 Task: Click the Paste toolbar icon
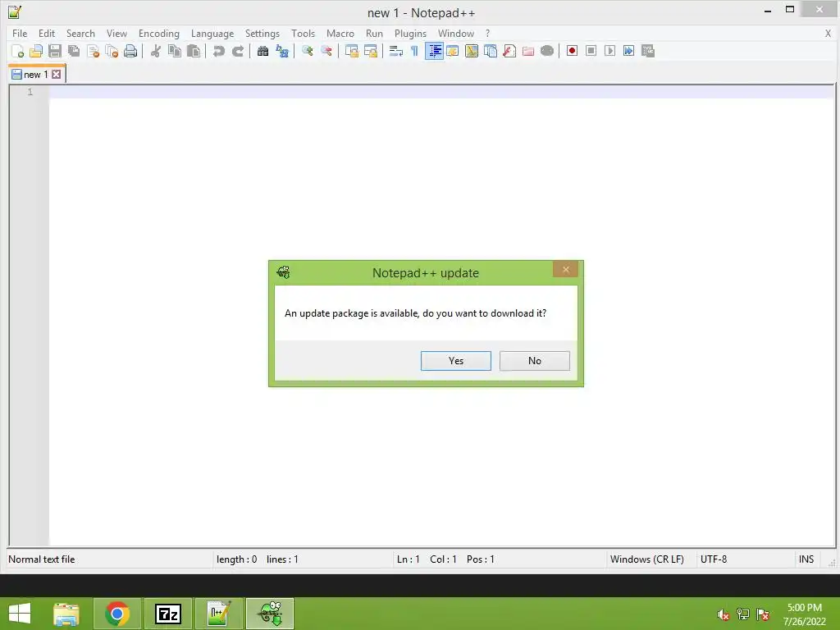pyautogui.click(x=194, y=51)
